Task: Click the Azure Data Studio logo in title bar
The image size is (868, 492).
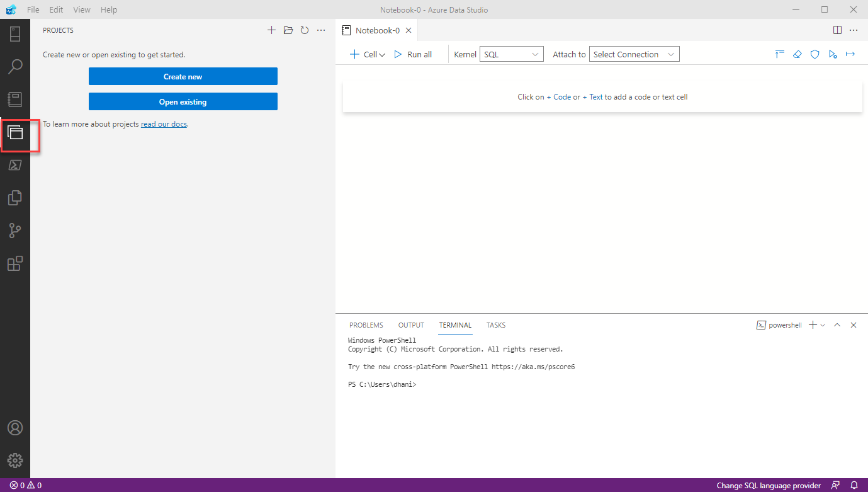Action: 11,10
